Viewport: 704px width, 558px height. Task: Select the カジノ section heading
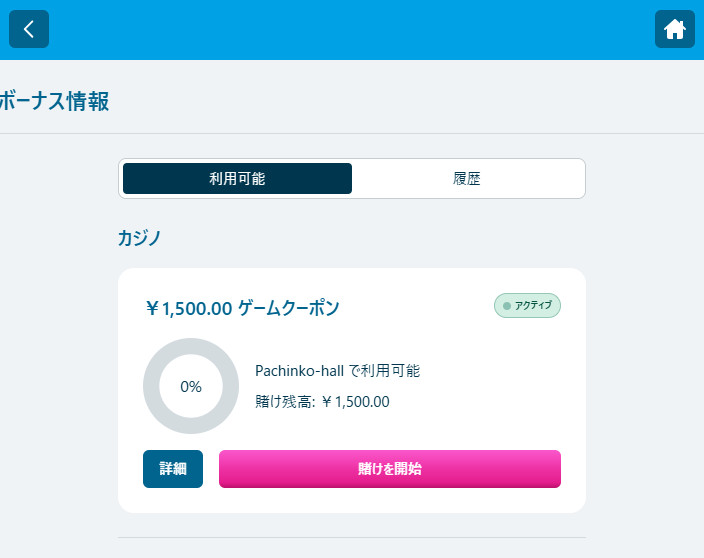pyautogui.click(x=139, y=238)
